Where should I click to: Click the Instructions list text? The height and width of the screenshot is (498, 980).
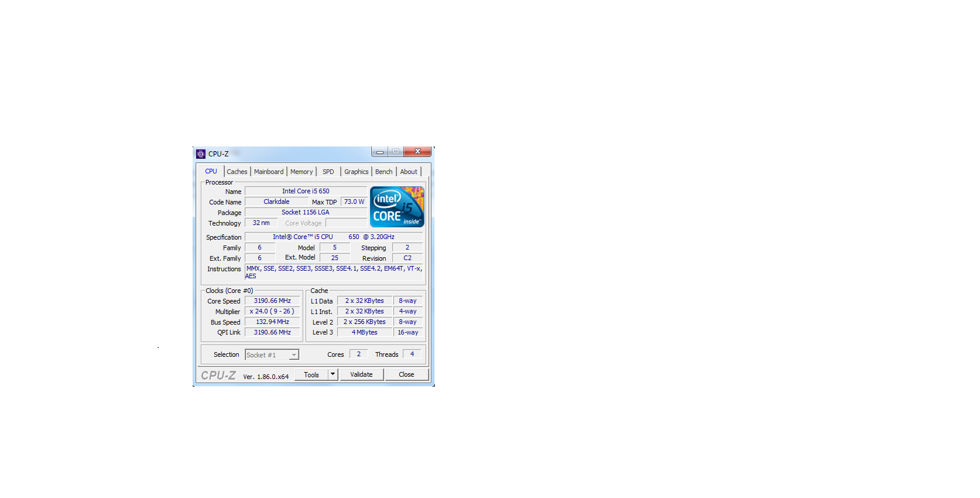click(334, 272)
